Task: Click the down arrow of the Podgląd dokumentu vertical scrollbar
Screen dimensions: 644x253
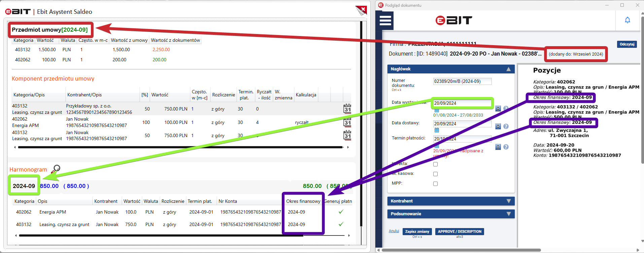Action: pos(642,241)
